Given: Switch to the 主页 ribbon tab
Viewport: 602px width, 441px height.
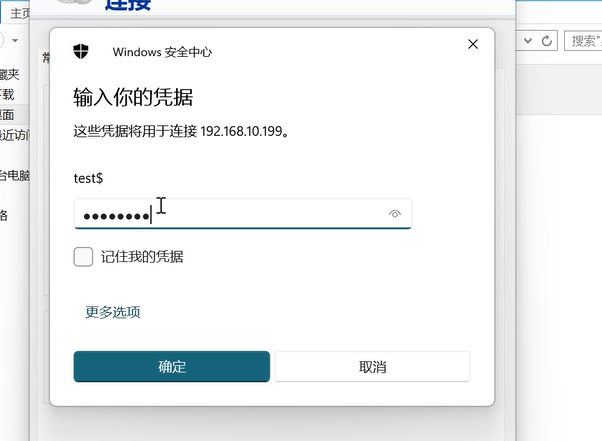Looking at the screenshot, I should pyautogui.click(x=18, y=13).
